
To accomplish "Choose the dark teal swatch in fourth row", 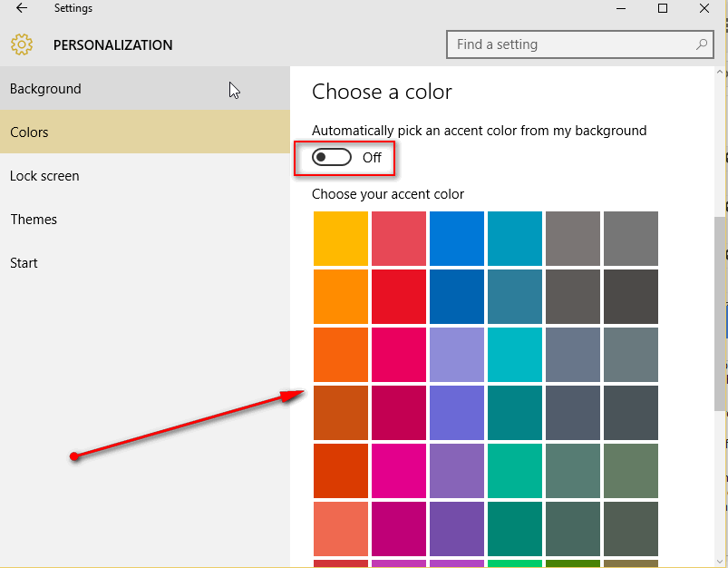I will pos(515,413).
